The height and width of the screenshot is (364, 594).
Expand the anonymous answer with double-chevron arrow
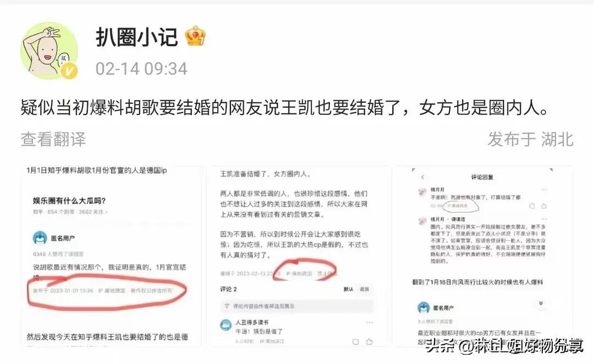coord(541,304)
